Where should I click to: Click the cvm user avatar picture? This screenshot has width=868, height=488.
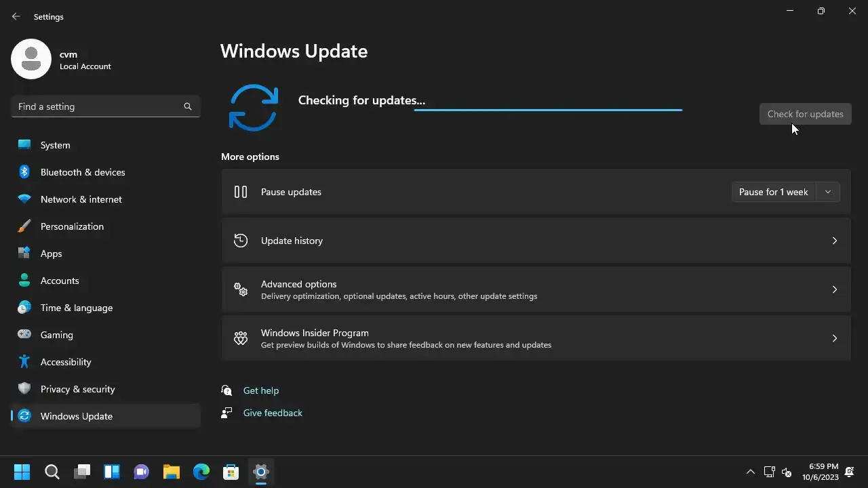[x=31, y=59]
